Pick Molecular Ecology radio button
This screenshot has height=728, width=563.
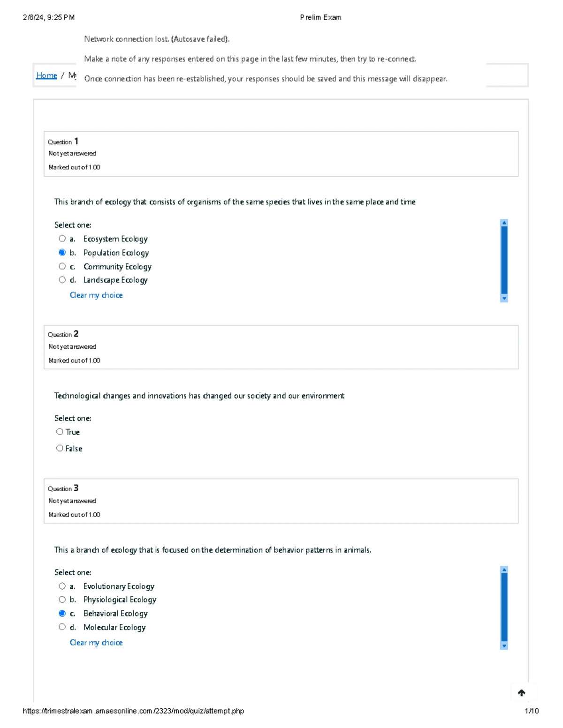pyautogui.click(x=62, y=627)
